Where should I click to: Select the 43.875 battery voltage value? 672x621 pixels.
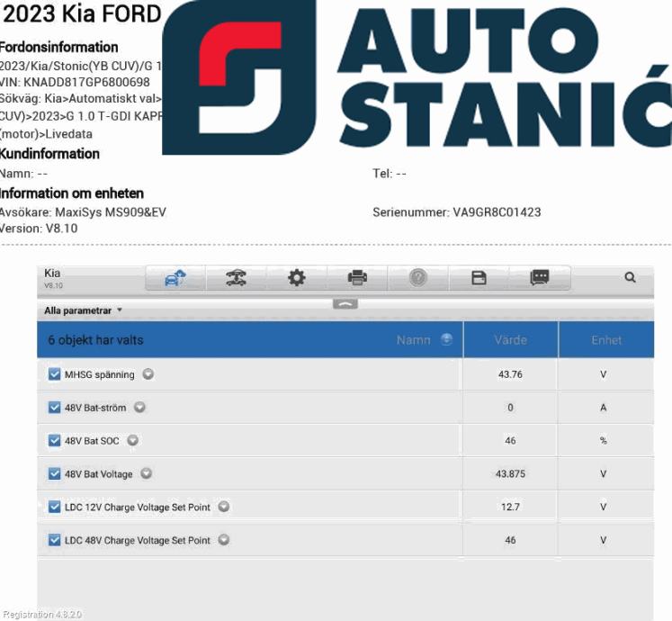pyautogui.click(x=510, y=474)
